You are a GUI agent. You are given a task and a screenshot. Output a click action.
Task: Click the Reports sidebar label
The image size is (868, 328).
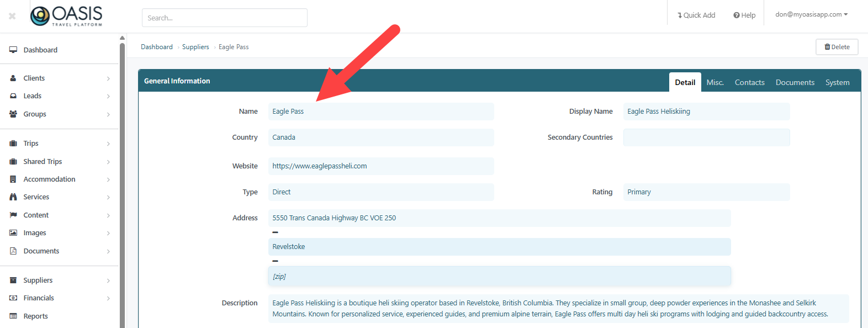tap(35, 316)
